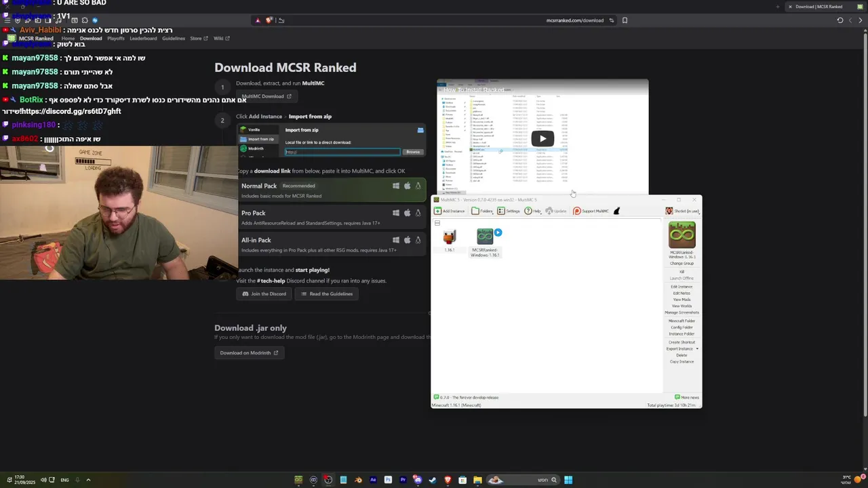Image resolution: width=868 pixels, height=488 pixels.
Task: Open the Store external link
Action: [x=199, y=39]
